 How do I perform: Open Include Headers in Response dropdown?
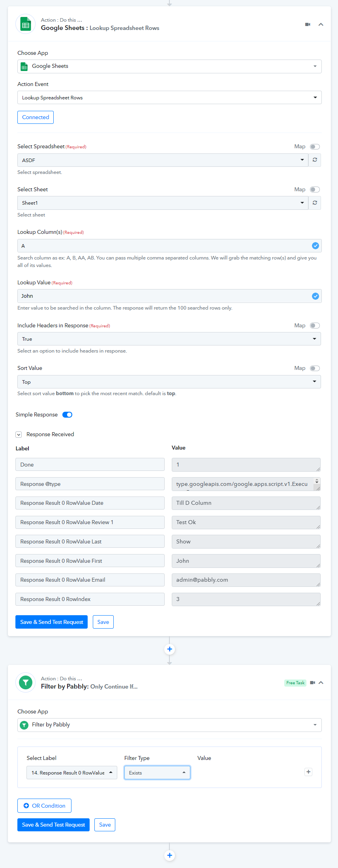[169, 339]
